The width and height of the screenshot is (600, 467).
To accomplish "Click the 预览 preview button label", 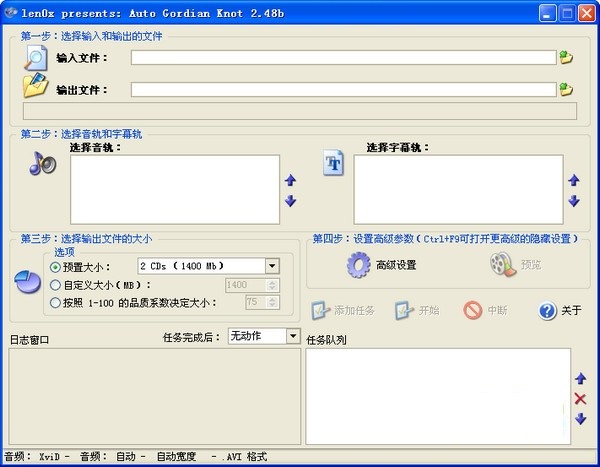I will pyautogui.click(x=531, y=265).
